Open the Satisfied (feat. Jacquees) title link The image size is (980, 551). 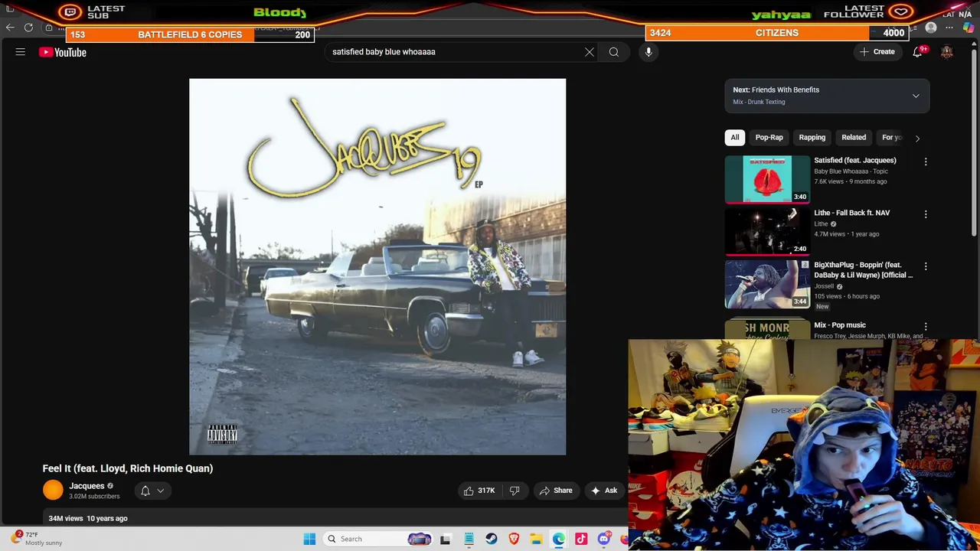(854, 161)
